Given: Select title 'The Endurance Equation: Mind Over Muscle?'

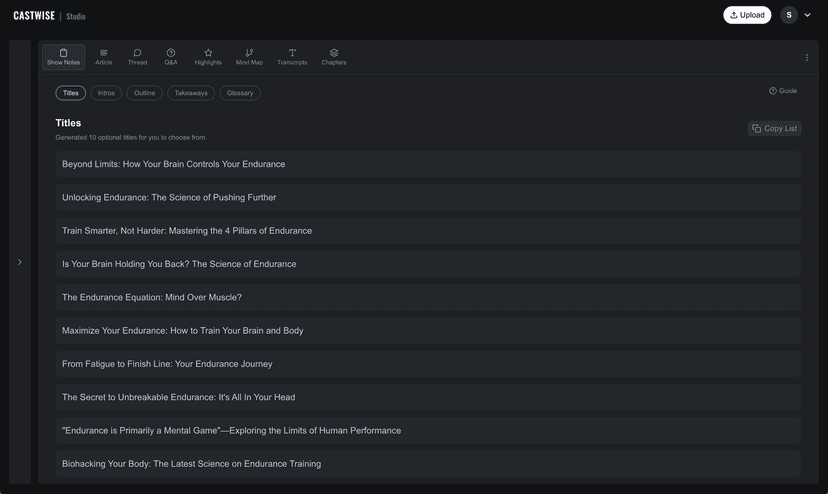Looking at the screenshot, I should [428, 297].
